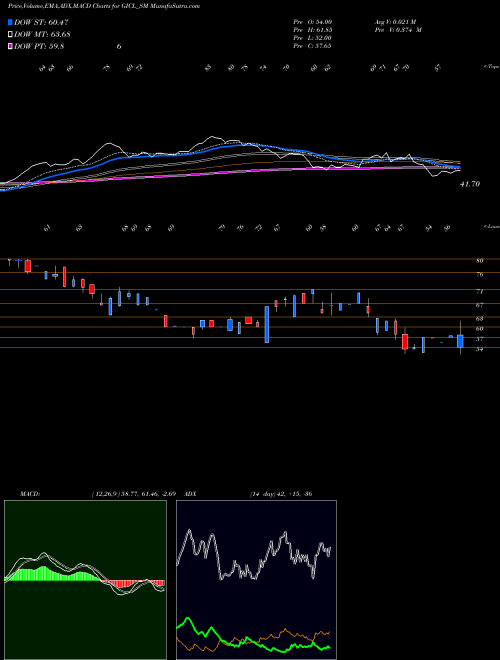Click the blue DOW ST legend swatch
This screenshot has width=500, height=660.
point(11,22)
